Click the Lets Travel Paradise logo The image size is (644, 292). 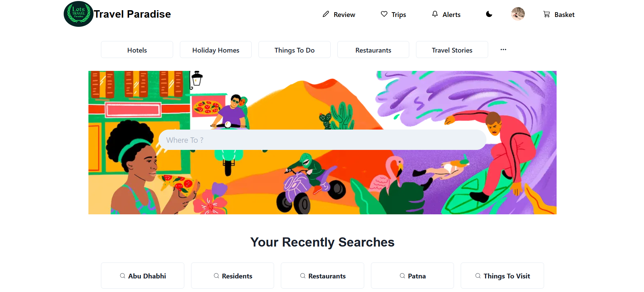tap(78, 14)
